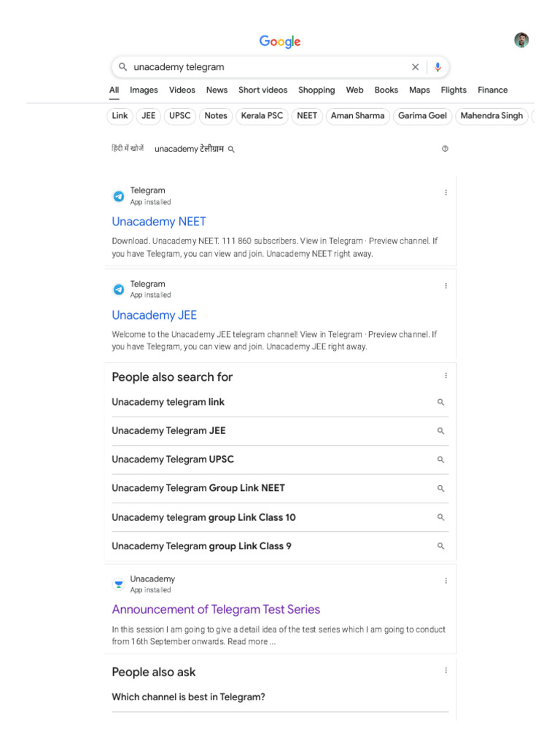
Task: Click the search icon beside Hindi suggestion
Action: coord(231,149)
